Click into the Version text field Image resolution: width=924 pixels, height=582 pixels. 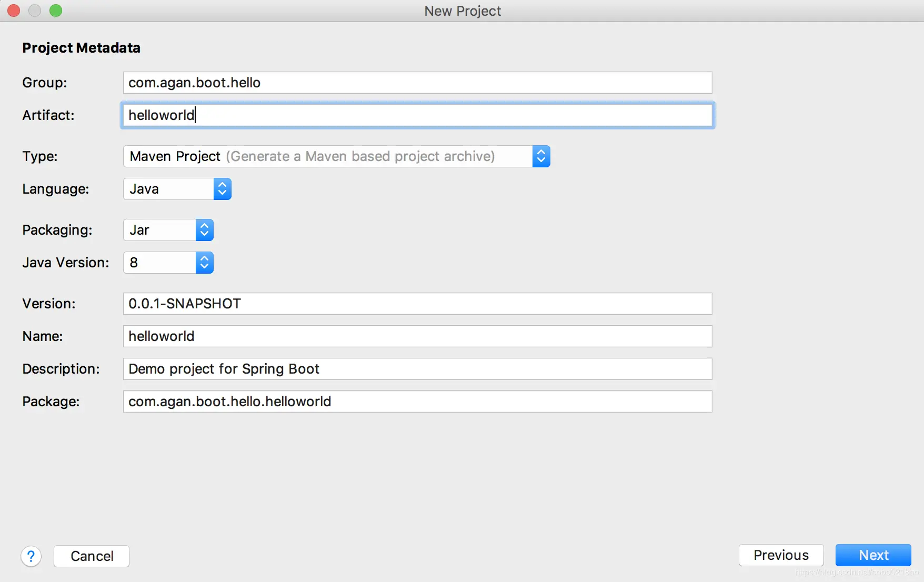[x=417, y=304]
